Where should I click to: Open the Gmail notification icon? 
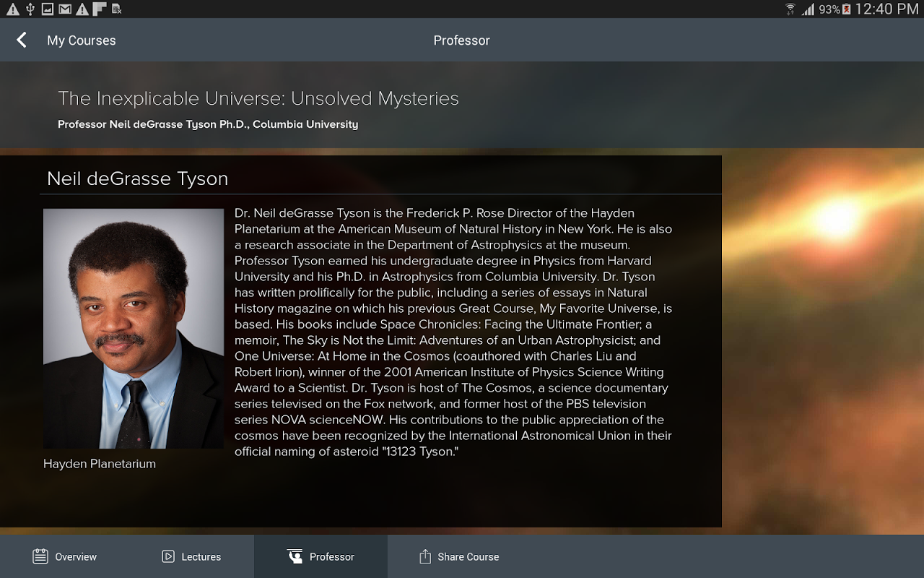[65, 9]
